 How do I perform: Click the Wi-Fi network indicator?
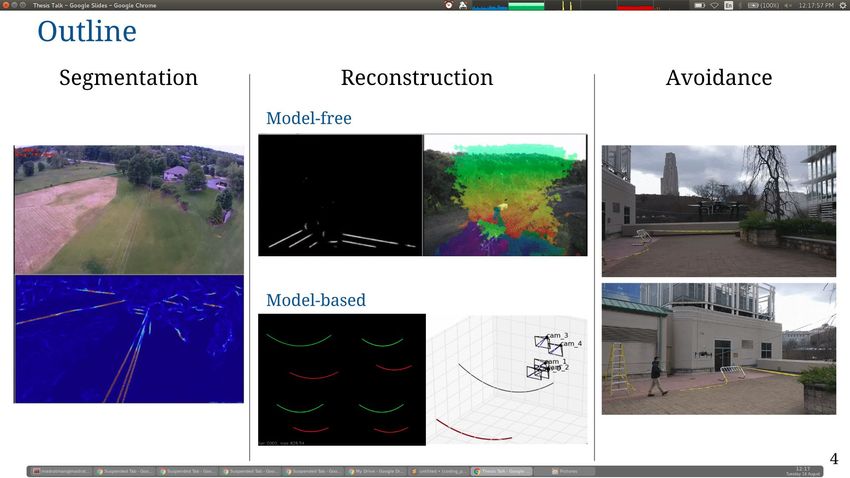tap(714, 5)
